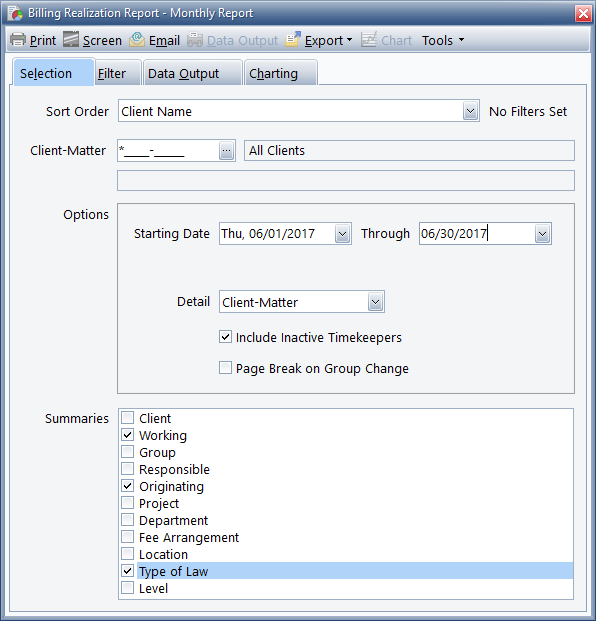Click the Email envelope icon
This screenshot has height=621, width=596.
point(137,39)
